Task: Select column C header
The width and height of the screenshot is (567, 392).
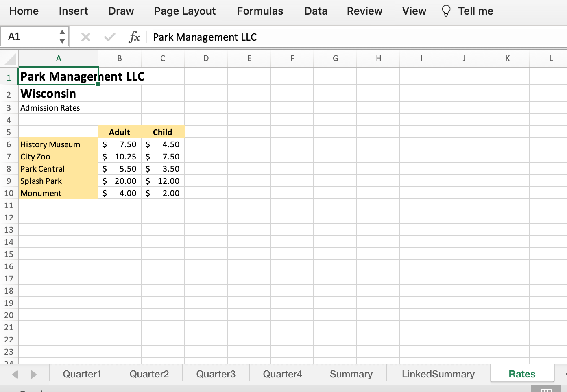Action: pyautogui.click(x=163, y=58)
